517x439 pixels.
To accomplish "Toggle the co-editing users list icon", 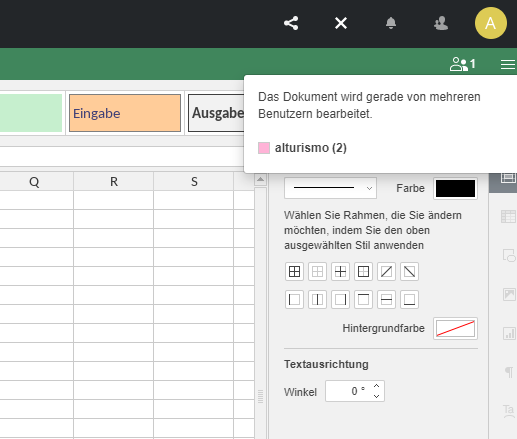I will (x=463, y=64).
